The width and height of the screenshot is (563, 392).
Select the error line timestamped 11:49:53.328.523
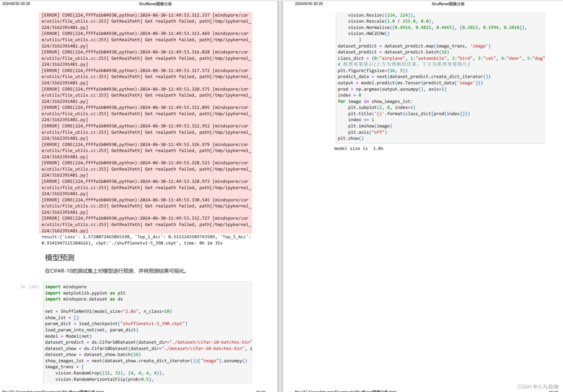[145, 163]
